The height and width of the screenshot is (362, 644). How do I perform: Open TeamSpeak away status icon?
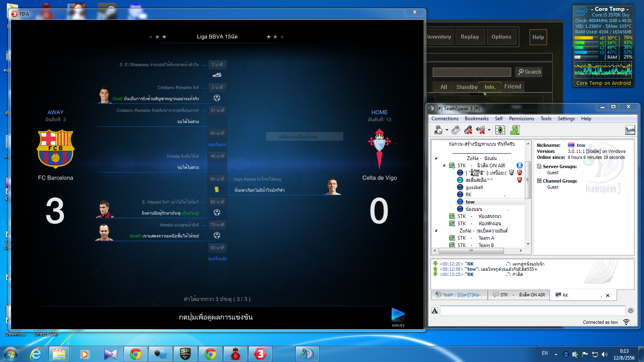point(438,130)
